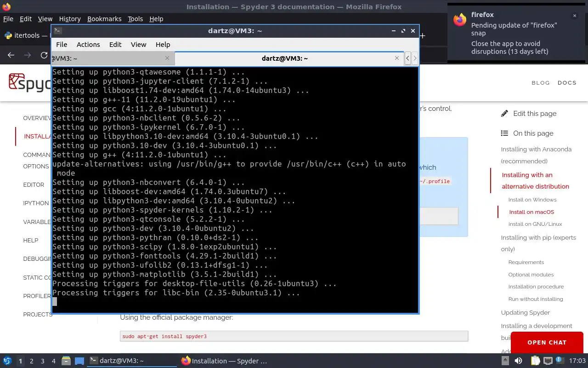588x368 pixels.
Task: Click the list icon beside On this page
Action: tap(504, 133)
